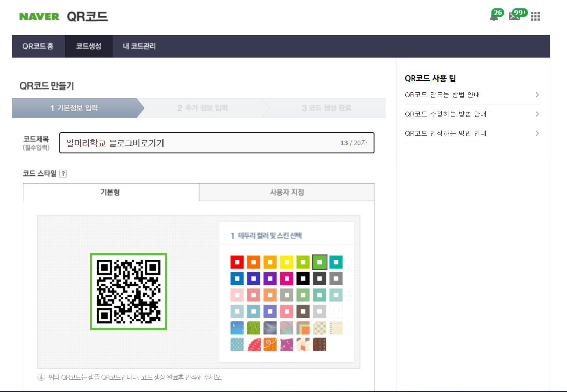Click the NAVER logo
Image resolution: width=567 pixels, height=392 pixels.
point(39,17)
